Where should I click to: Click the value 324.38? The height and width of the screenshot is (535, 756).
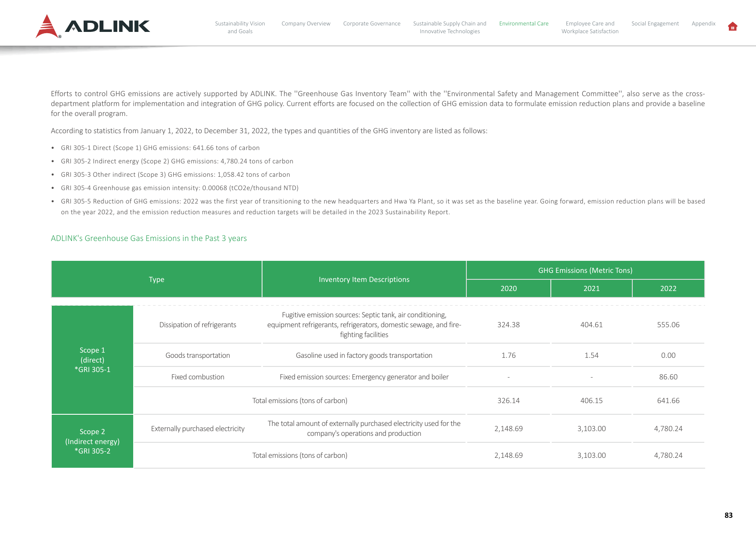(x=509, y=325)
